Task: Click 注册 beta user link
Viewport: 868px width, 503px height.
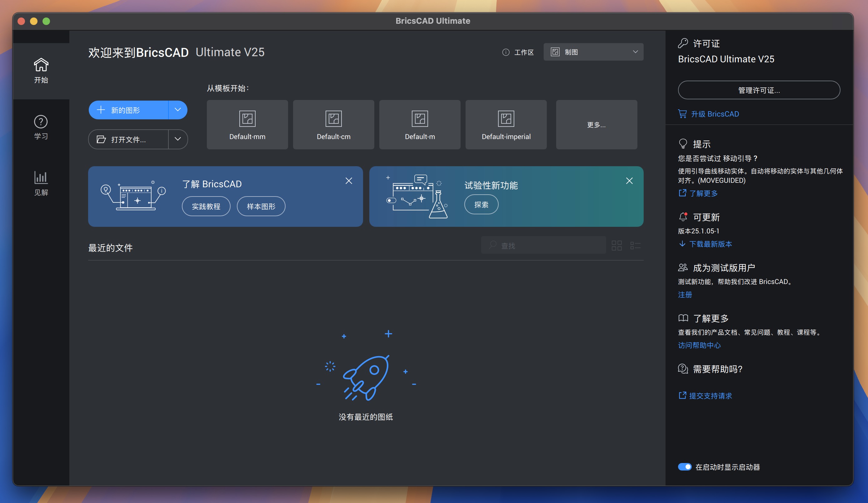Action: pos(685,295)
